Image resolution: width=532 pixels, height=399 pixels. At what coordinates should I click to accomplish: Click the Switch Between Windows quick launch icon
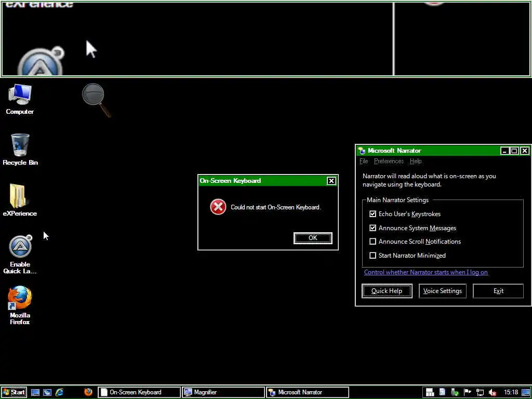[47, 393]
